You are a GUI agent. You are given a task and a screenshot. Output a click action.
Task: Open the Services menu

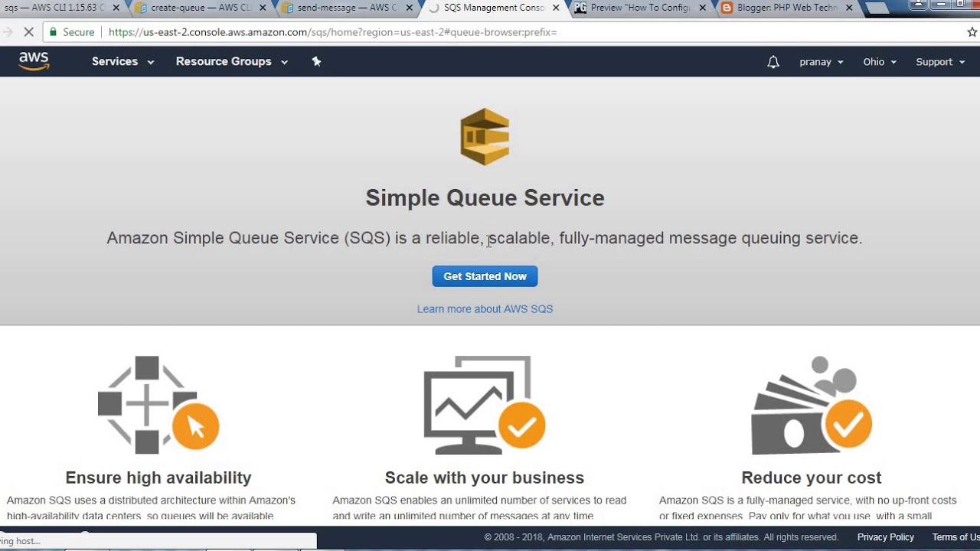tap(122, 61)
